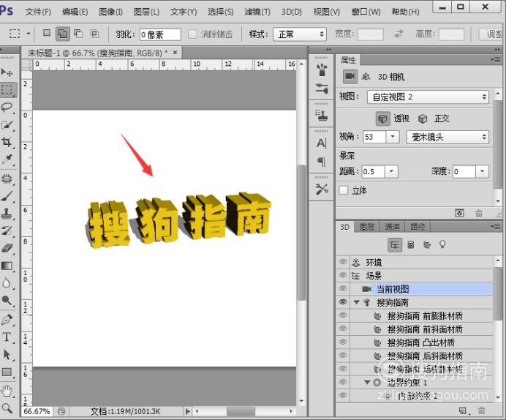506x420 pixels.
Task: Switch to the 路径 tab
Action: (x=418, y=227)
